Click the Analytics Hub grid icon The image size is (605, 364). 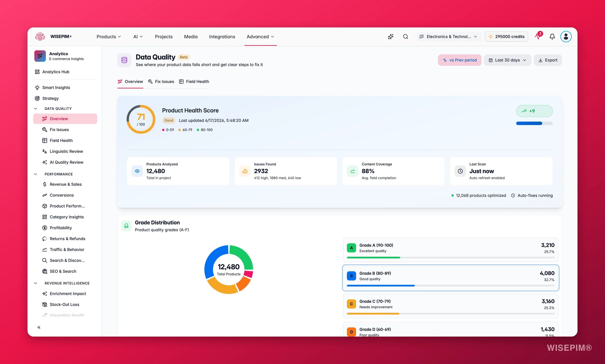[x=37, y=72]
